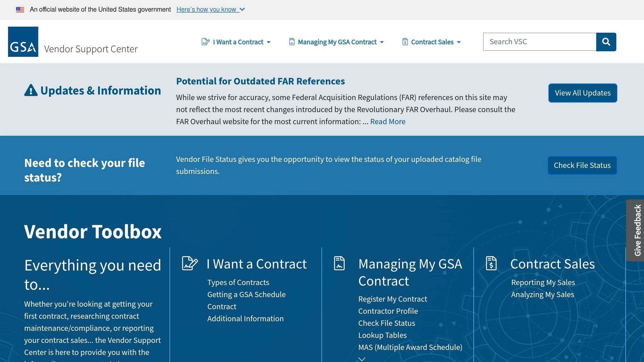
Task: Expand 'Here's how you know' banner
Action: click(x=210, y=10)
